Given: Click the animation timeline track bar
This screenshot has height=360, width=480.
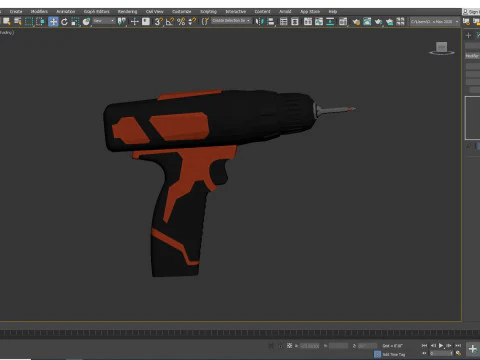Looking at the screenshot, I should 240,333.
